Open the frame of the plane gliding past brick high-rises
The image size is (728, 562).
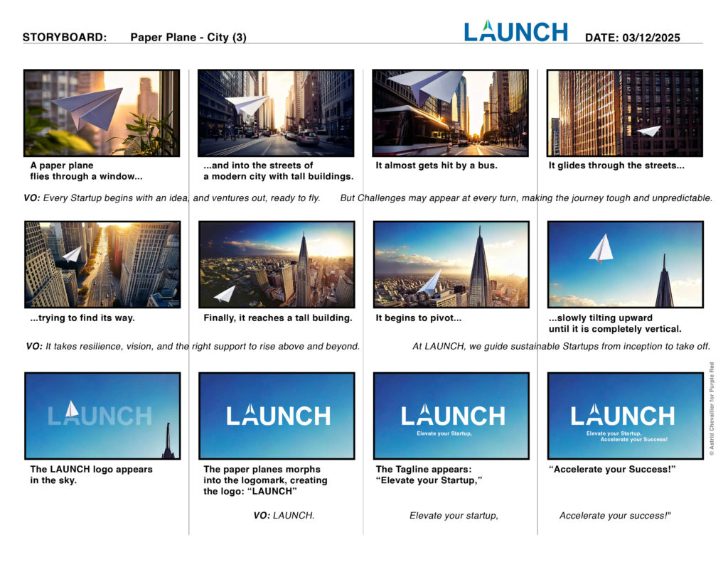[625, 113]
